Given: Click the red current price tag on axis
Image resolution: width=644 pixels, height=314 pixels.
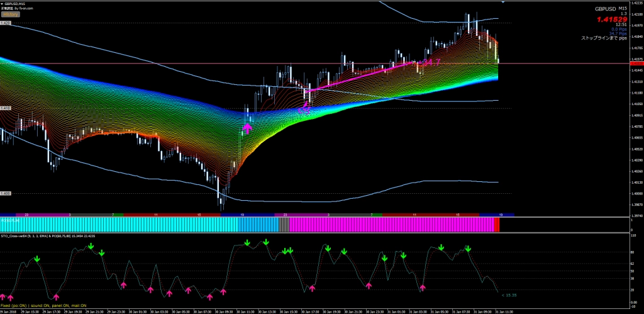Looking at the screenshot, I should click(x=635, y=64).
